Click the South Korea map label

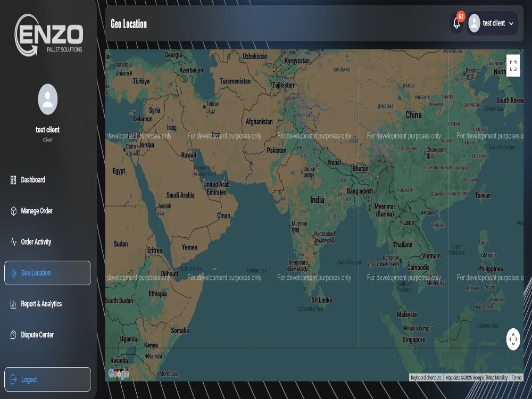[510, 100]
